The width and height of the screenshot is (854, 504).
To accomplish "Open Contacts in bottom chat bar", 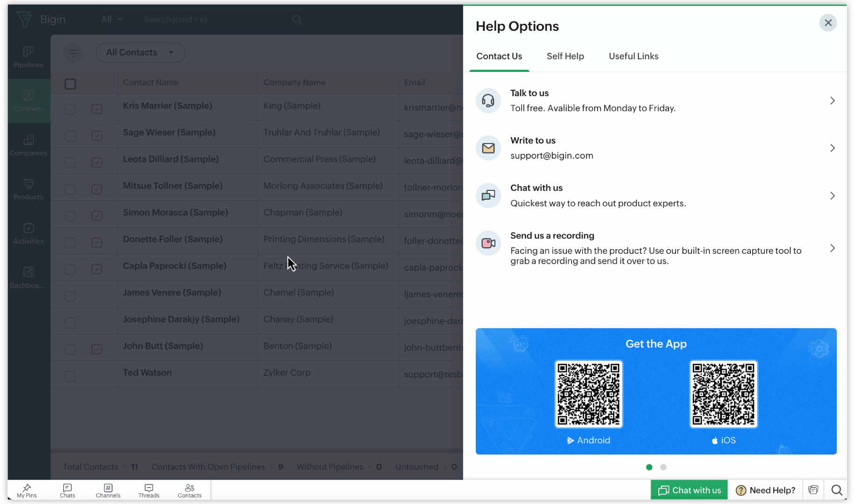I will click(x=190, y=490).
